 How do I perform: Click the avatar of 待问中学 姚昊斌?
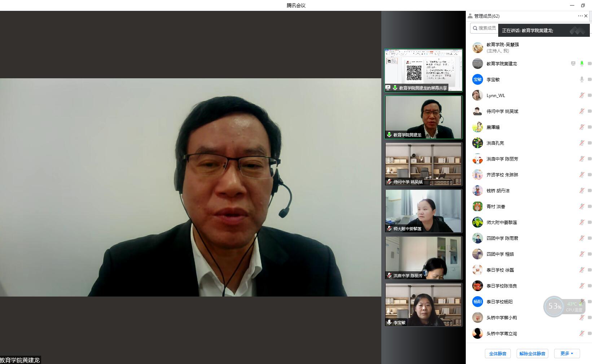pyautogui.click(x=478, y=111)
